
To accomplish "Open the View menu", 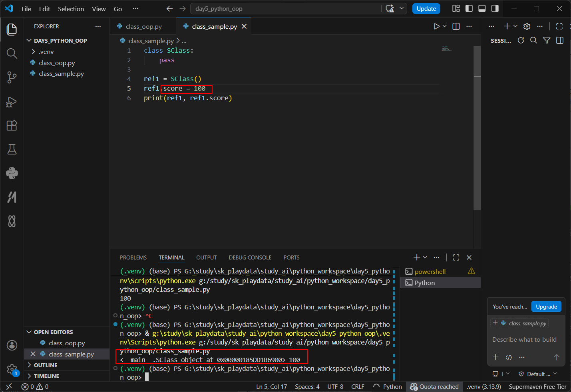I will pyautogui.click(x=99, y=9).
